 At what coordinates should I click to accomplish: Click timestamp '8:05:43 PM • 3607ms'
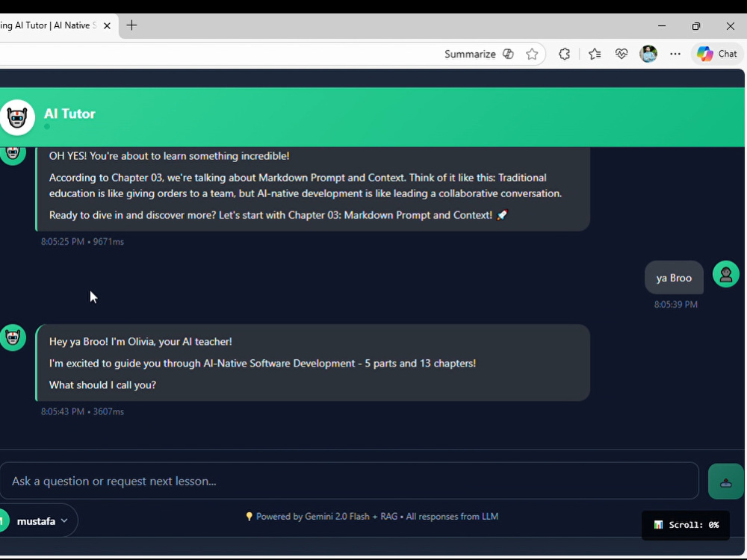[82, 411]
